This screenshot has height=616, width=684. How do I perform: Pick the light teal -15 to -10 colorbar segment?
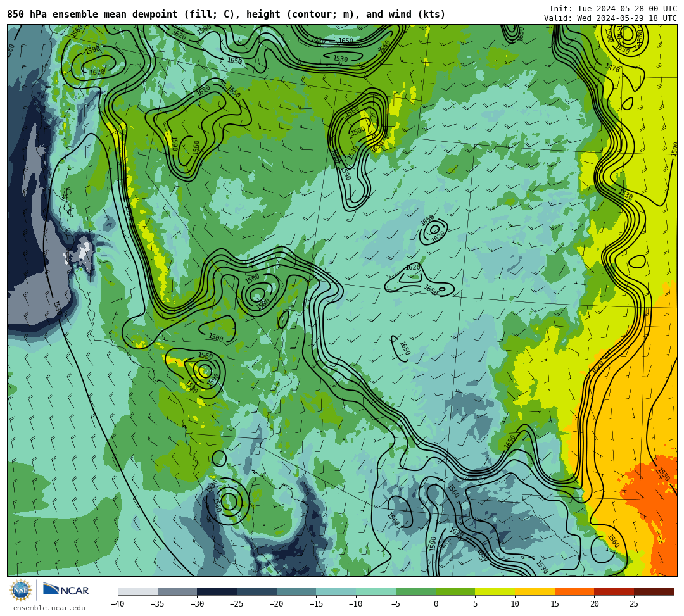click(336, 591)
